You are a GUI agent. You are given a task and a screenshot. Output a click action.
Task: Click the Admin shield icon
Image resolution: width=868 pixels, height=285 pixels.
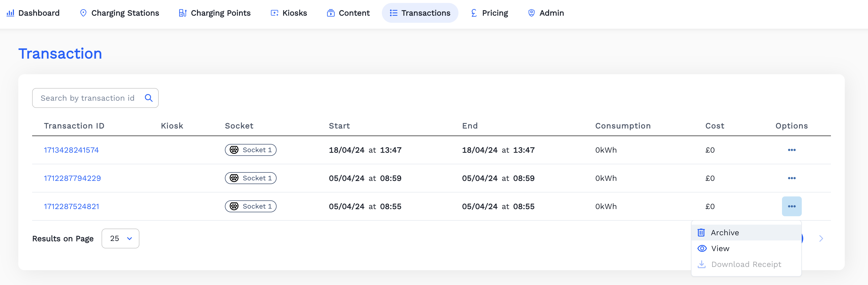531,13
